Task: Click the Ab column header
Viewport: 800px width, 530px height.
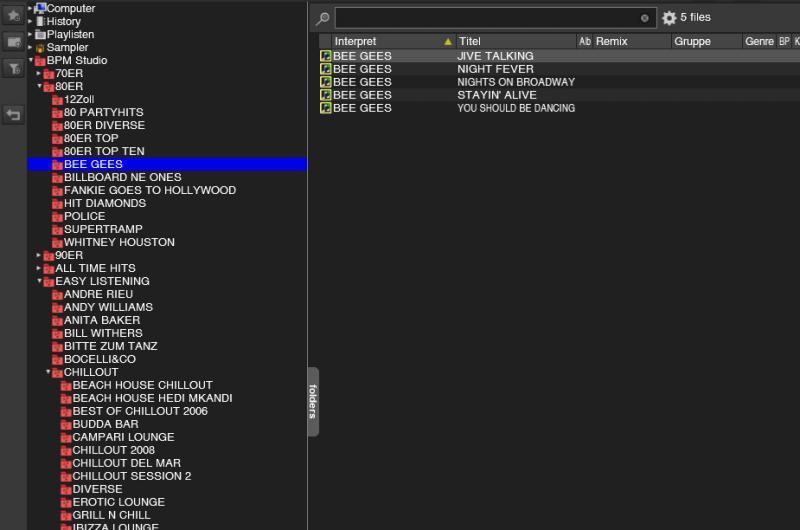Action: [x=585, y=41]
